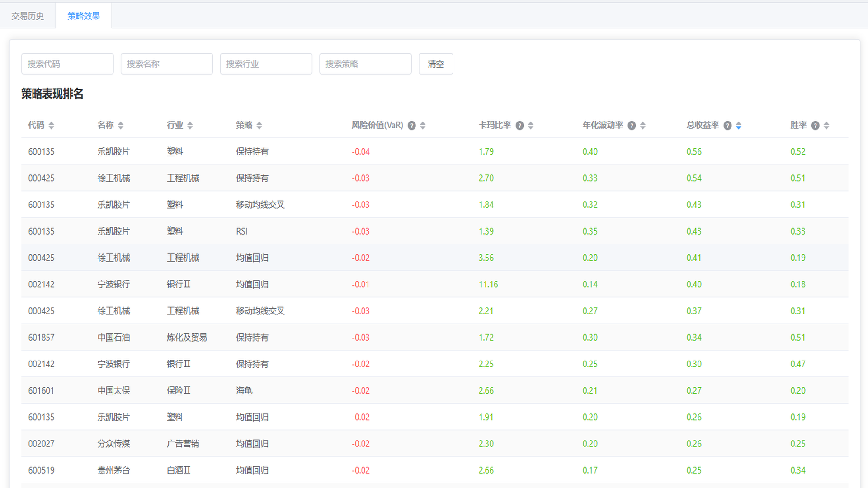Focus the 搜索代码 input field
Viewport: 868px width, 488px height.
pos(67,64)
